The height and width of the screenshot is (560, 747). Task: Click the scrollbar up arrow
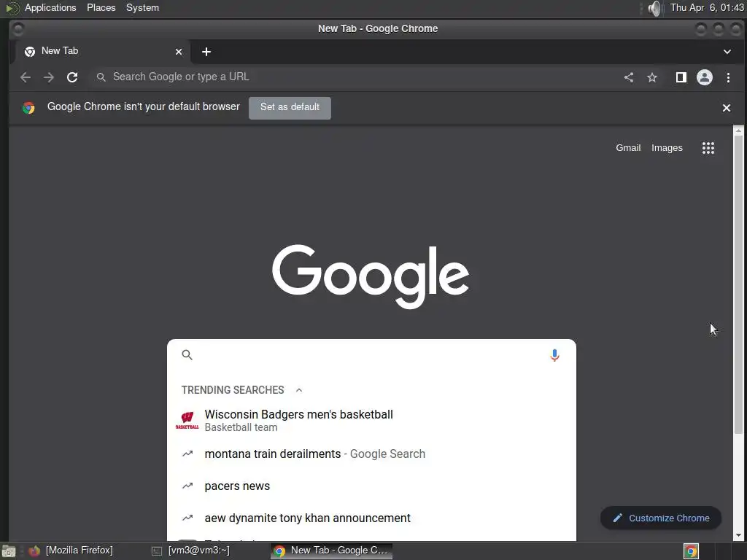[x=738, y=130]
